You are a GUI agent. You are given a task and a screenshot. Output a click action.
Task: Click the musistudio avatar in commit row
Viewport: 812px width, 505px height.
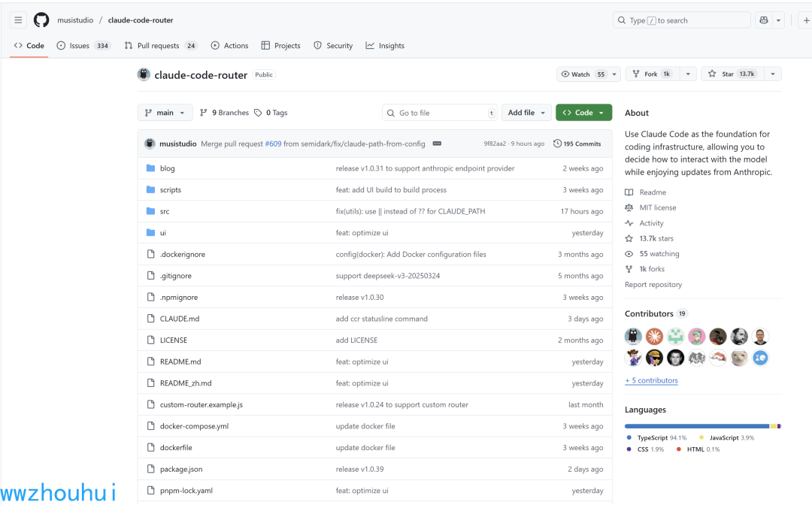(x=150, y=144)
